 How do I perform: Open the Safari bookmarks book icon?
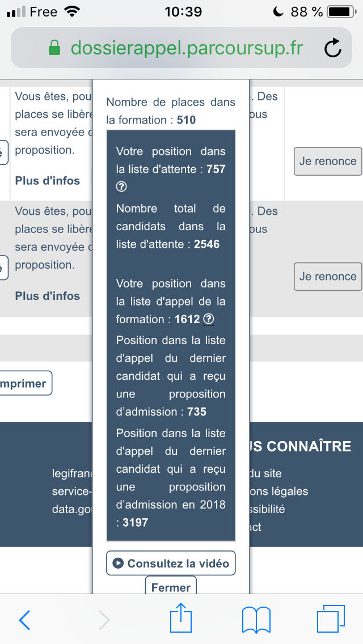tap(256, 619)
